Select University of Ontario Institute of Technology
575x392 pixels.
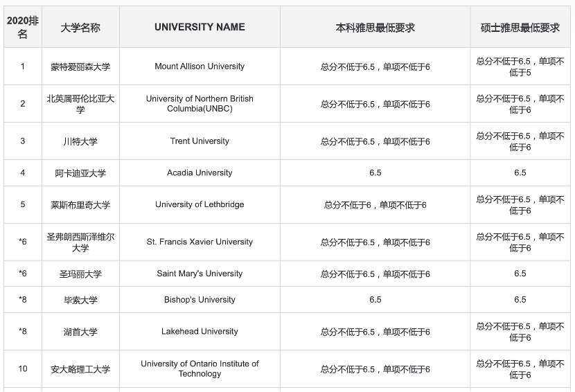coord(200,369)
